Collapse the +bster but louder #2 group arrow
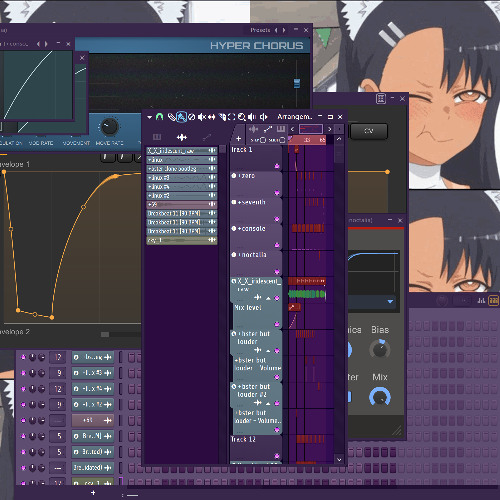 pos(268,404)
